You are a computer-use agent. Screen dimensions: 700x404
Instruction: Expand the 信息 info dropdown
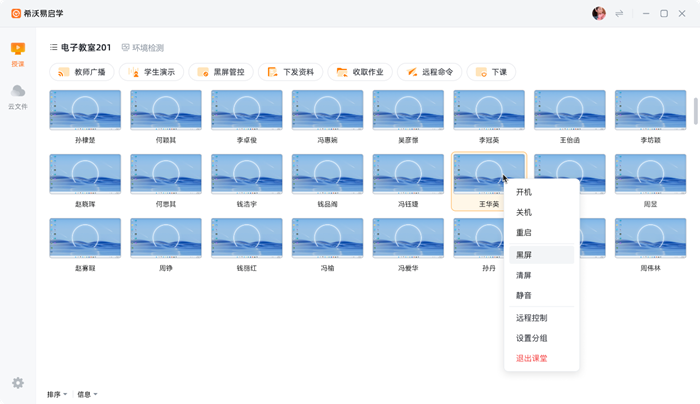(x=87, y=394)
